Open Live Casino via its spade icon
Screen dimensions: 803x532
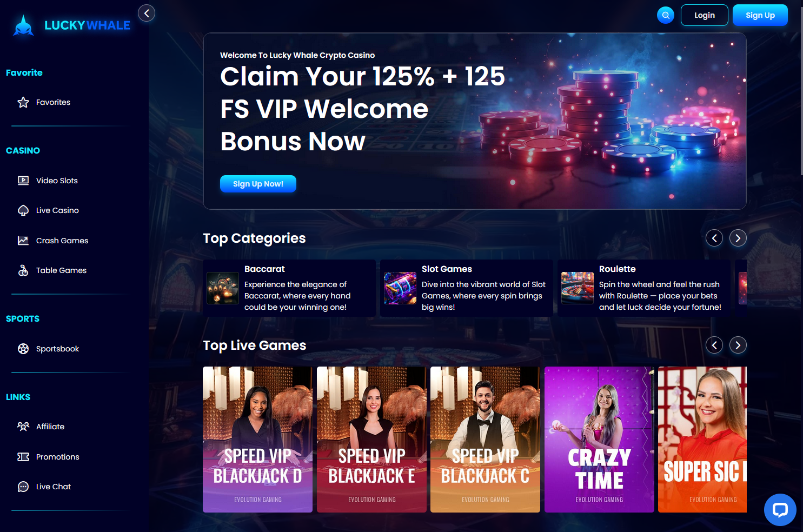(x=23, y=210)
